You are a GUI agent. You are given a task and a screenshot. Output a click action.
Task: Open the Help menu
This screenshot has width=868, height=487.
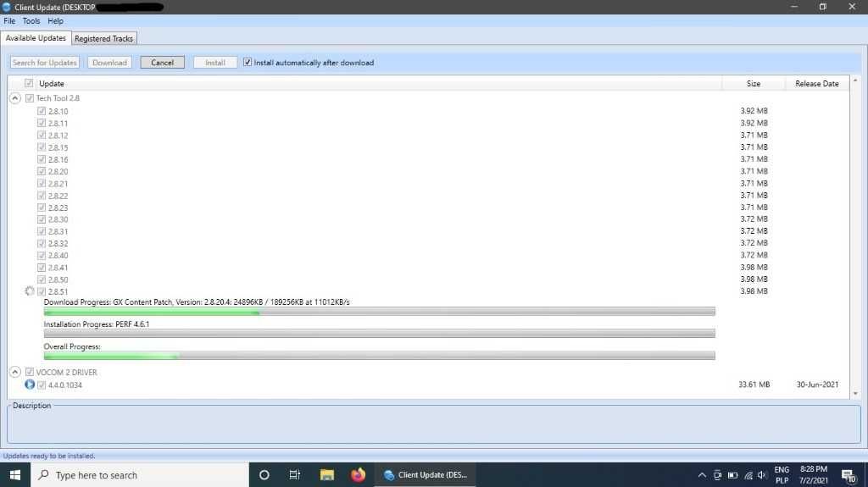(55, 20)
